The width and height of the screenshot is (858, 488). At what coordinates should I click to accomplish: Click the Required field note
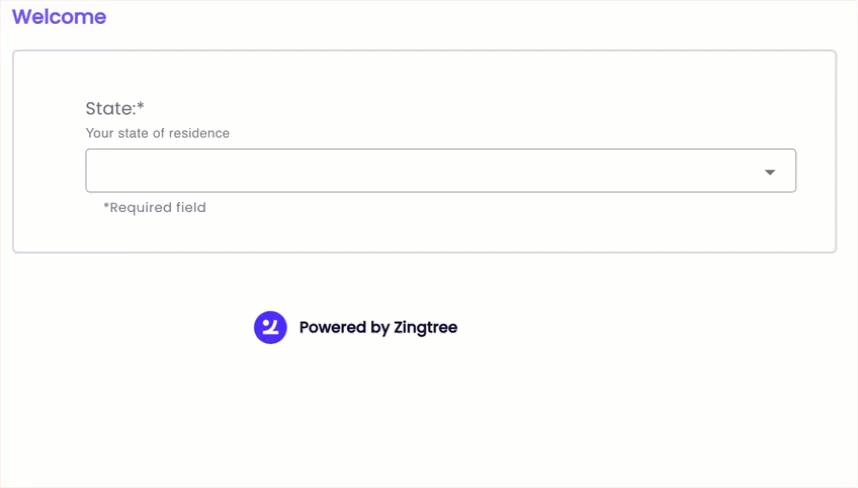(155, 208)
